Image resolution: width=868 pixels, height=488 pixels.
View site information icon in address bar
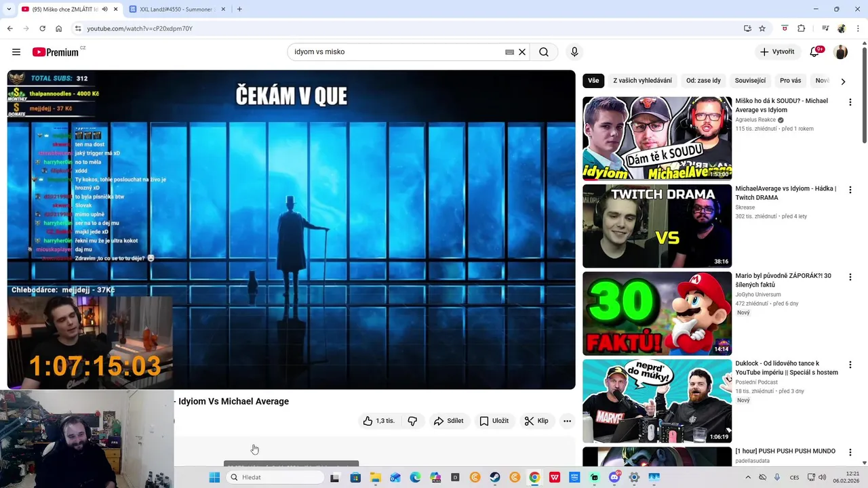pos(78,28)
